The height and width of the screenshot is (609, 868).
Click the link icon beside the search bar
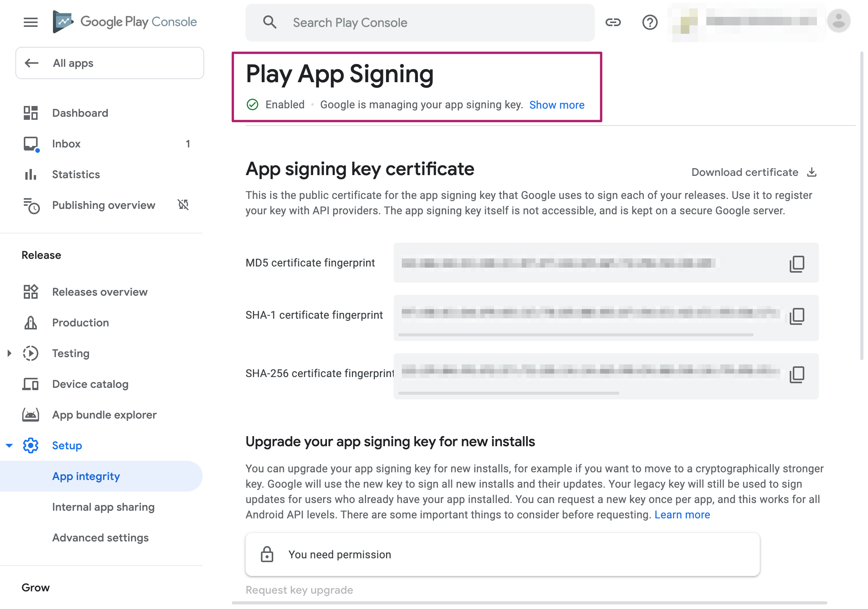(614, 22)
